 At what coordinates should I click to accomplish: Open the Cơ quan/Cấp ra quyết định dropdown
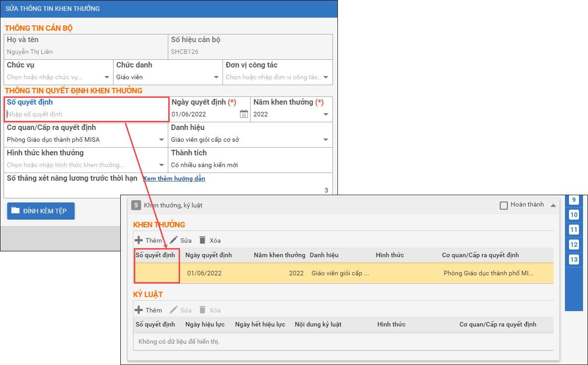tap(161, 140)
